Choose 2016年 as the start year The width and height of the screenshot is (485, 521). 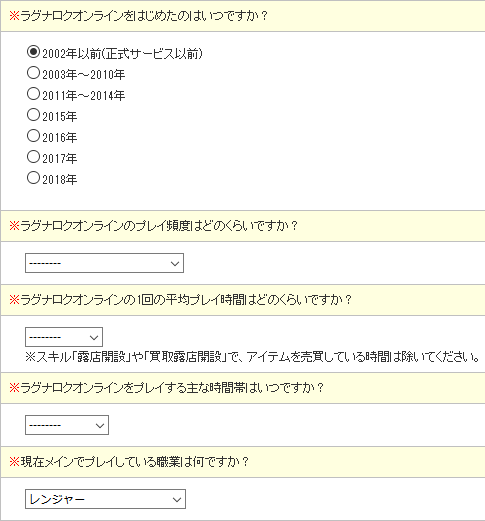click(33, 136)
